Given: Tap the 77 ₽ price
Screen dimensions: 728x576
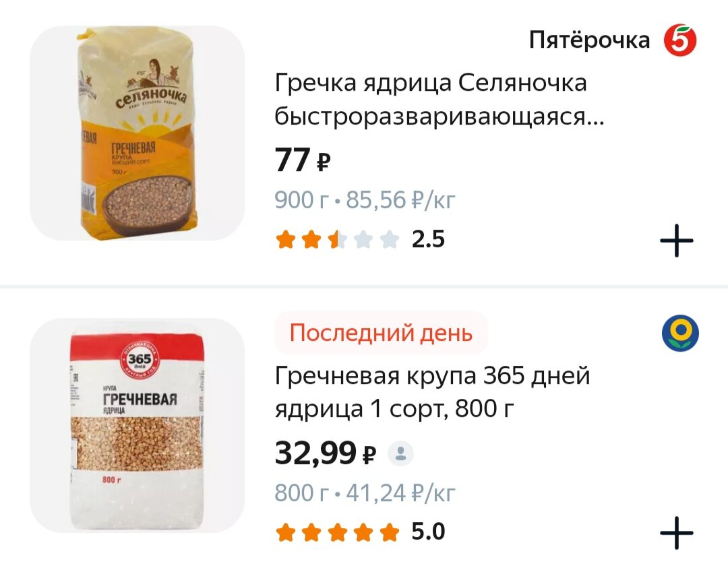Looking at the screenshot, I should [x=302, y=160].
